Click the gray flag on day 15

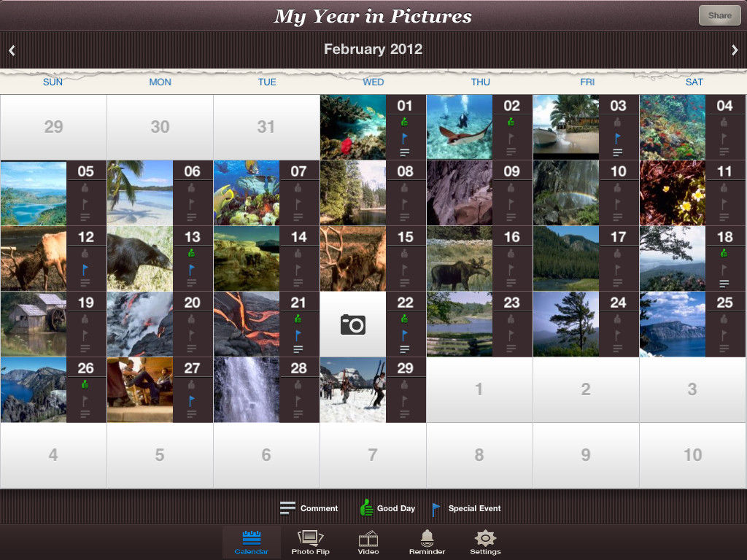coord(404,270)
